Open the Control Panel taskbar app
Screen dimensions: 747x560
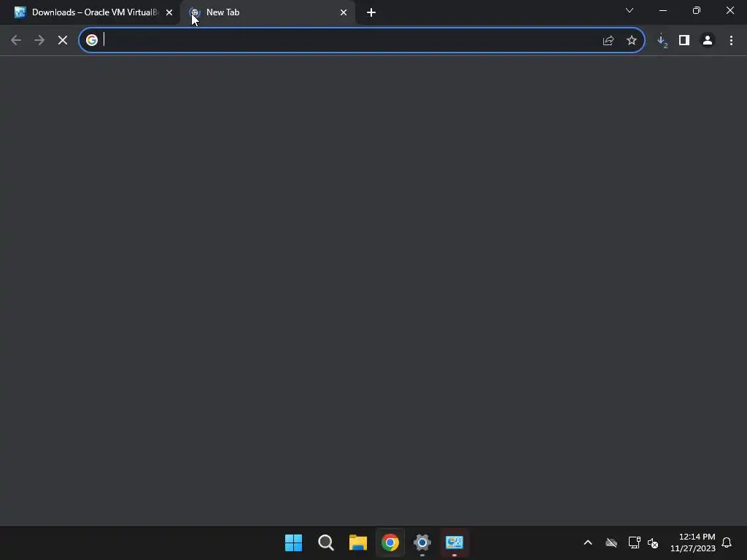point(454,542)
